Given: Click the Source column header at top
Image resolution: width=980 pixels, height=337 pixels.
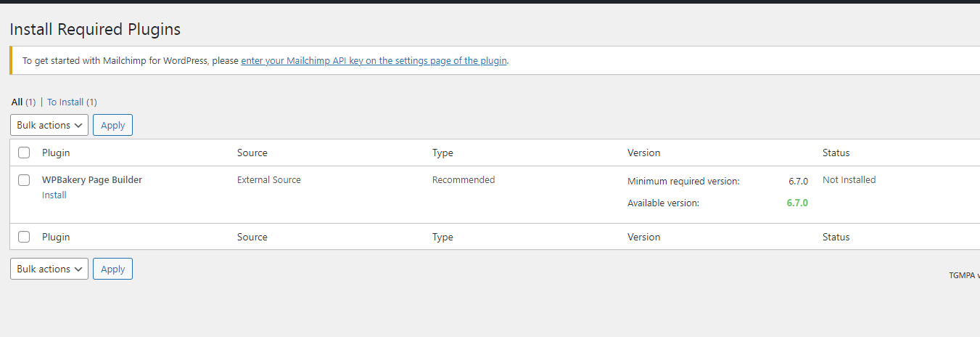Looking at the screenshot, I should [252, 153].
